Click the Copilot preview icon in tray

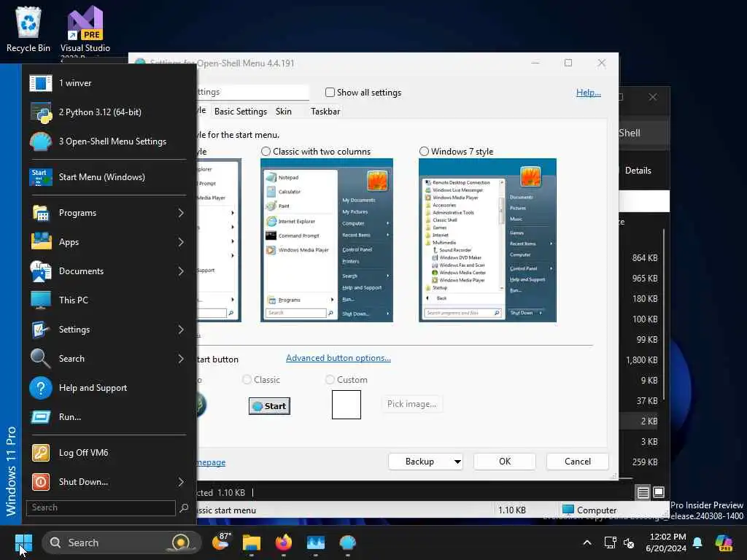click(x=724, y=542)
